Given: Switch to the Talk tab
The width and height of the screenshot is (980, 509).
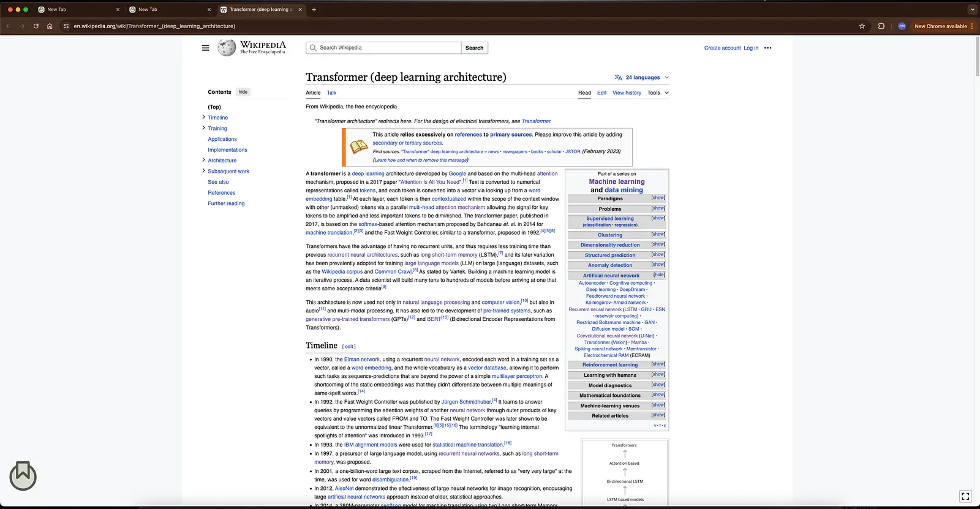Looking at the screenshot, I should [331, 93].
